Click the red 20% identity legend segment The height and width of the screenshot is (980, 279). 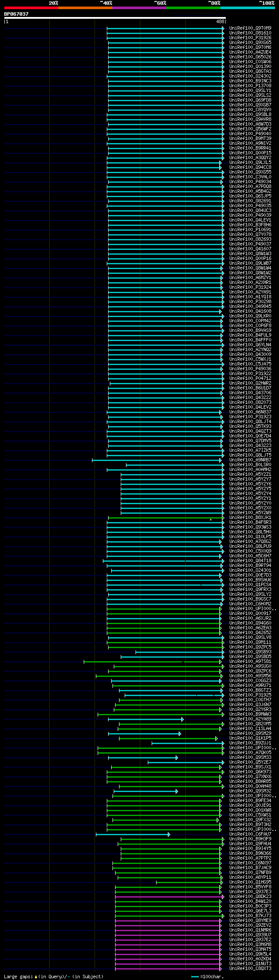pos(31,8)
